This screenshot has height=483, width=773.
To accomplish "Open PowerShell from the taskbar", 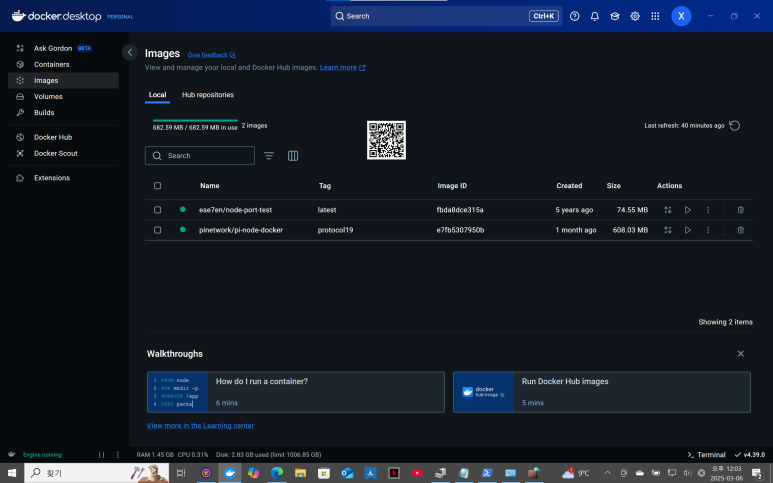I will tap(487, 473).
